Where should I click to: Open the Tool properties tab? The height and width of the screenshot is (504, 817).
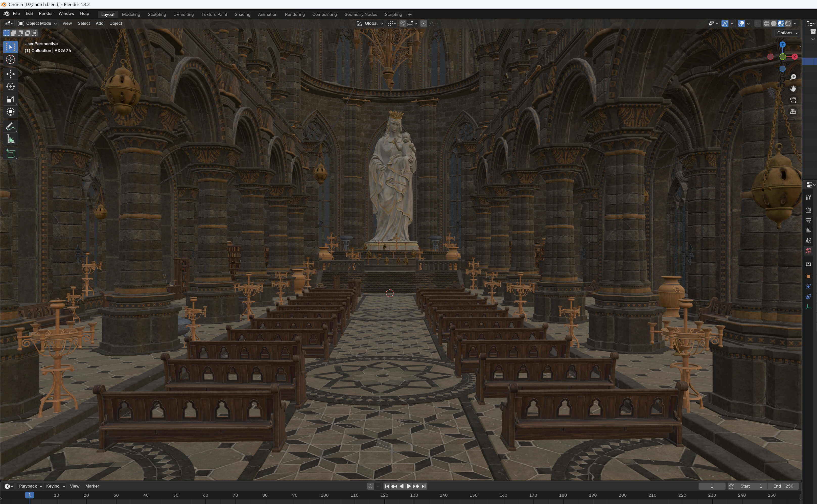click(x=808, y=197)
